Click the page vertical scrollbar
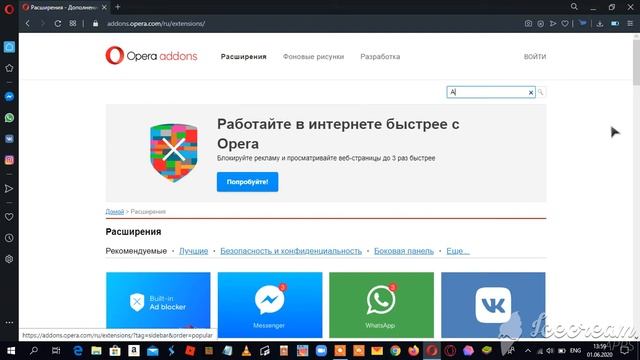 (x=636, y=61)
